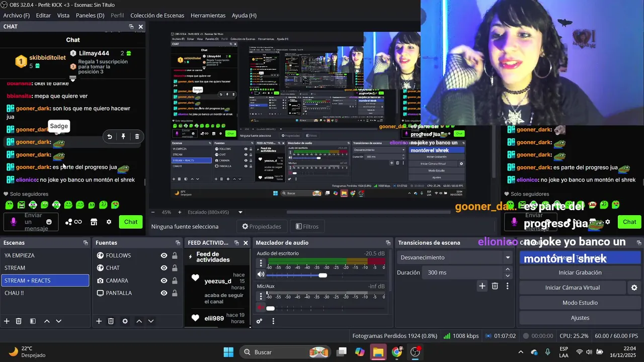Lock the FOLLOWS source

[x=175, y=255]
